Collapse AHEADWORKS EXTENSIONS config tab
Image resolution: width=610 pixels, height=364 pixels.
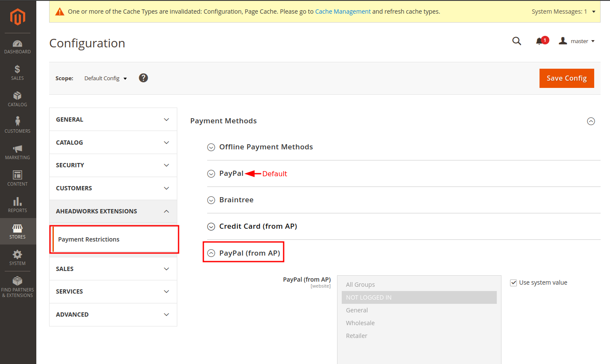click(x=113, y=211)
